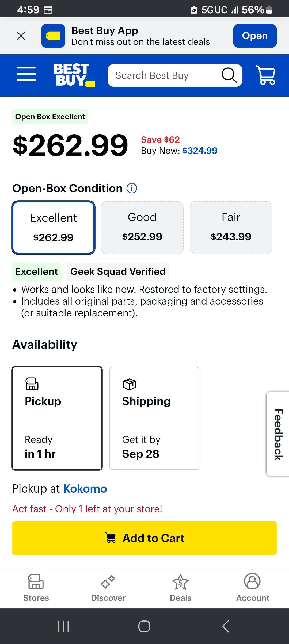
Task: Tap the Best Buy App icon
Action: (53, 36)
